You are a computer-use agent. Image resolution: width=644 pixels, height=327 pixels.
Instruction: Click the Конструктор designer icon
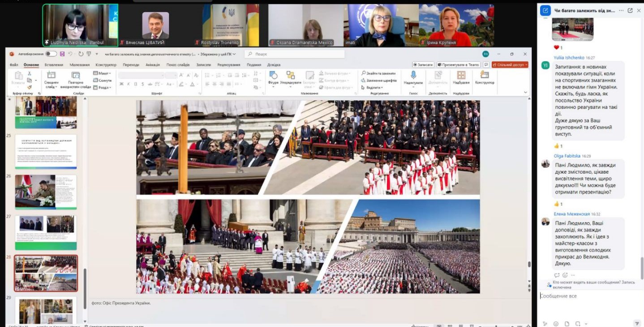click(484, 75)
